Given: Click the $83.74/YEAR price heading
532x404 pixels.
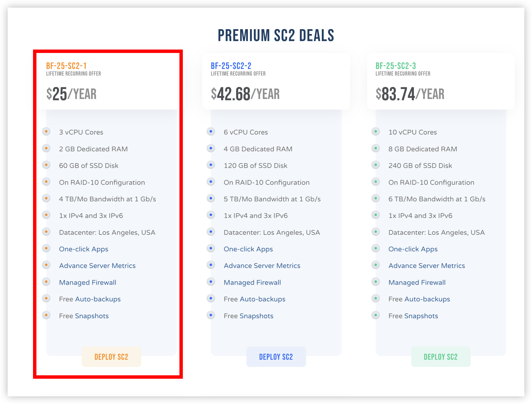Looking at the screenshot, I should (410, 94).
